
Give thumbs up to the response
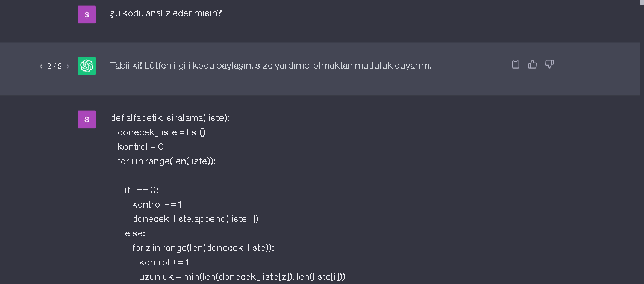coord(533,64)
